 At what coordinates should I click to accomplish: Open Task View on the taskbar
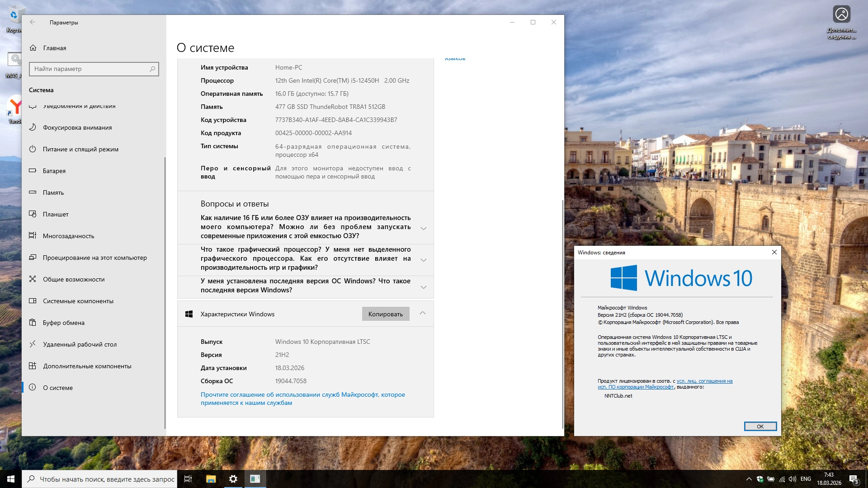[188, 479]
